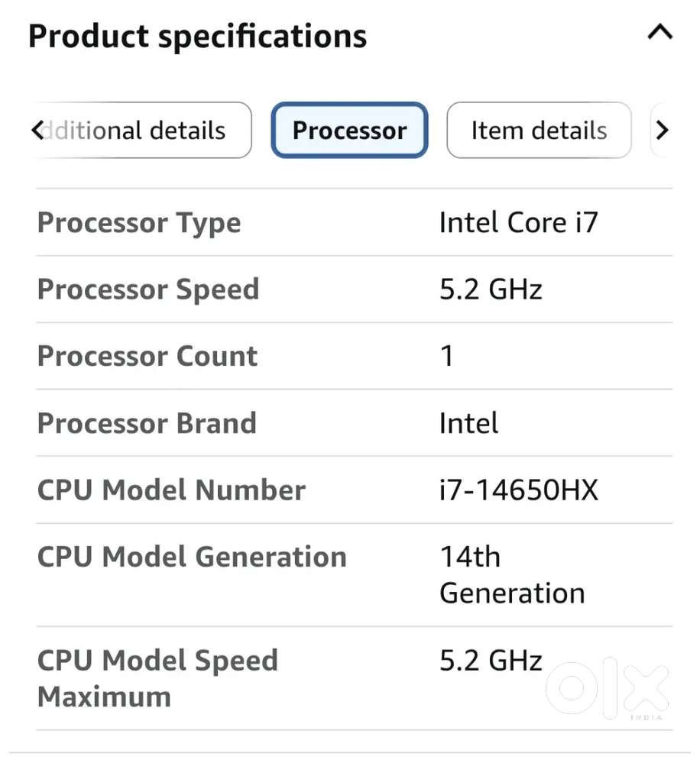Click the Processor Count value 1
The width and height of the screenshot is (700, 763).
pyautogui.click(x=447, y=357)
